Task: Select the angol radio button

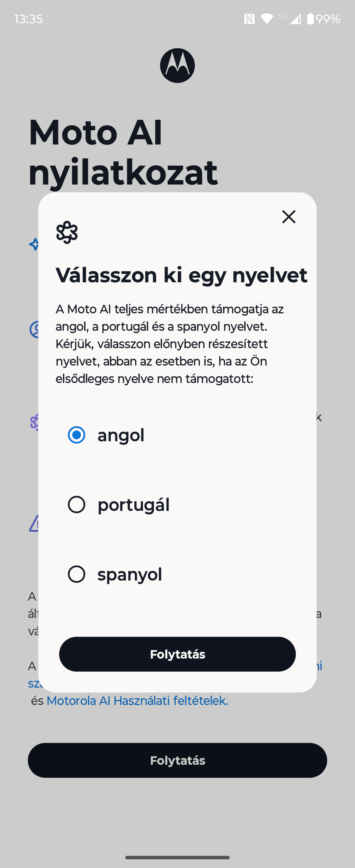Action: 77,435
